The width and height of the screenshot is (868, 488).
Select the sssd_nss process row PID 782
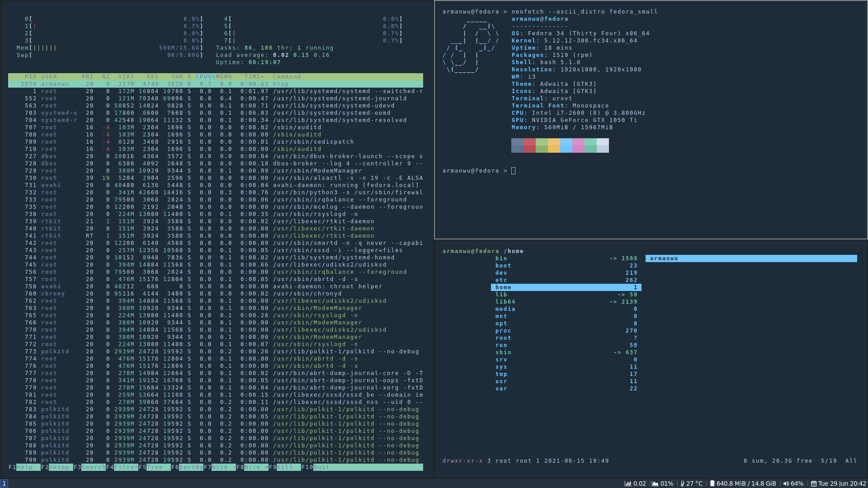(x=216, y=402)
